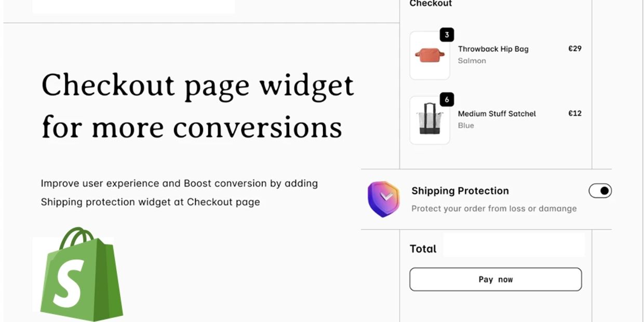The height and width of the screenshot is (322, 644).
Task: Click the blank total amount field
Action: [x=513, y=245]
